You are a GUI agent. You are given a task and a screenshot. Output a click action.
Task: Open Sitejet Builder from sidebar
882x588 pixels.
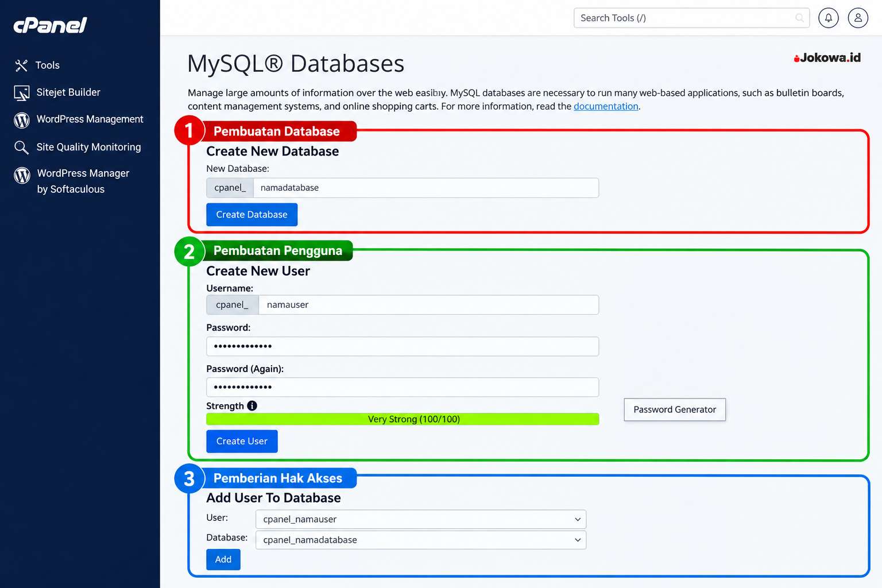68,92
